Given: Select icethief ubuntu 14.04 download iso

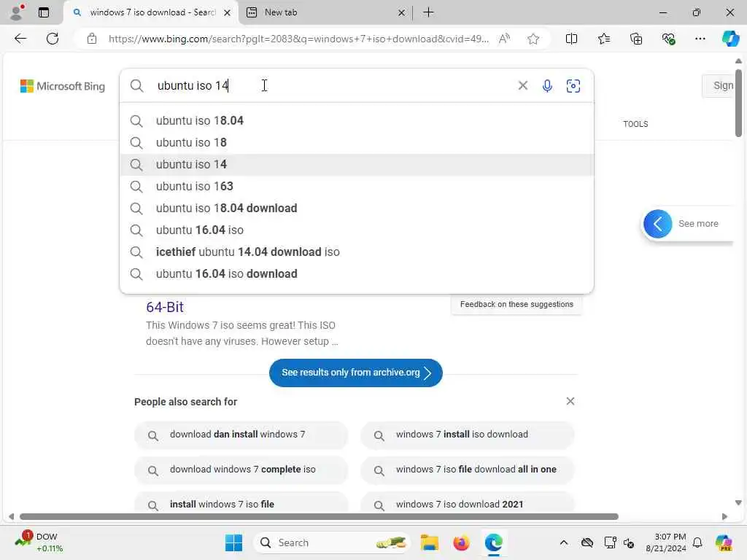Looking at the screenshot, I should click(x=356, y=252).
